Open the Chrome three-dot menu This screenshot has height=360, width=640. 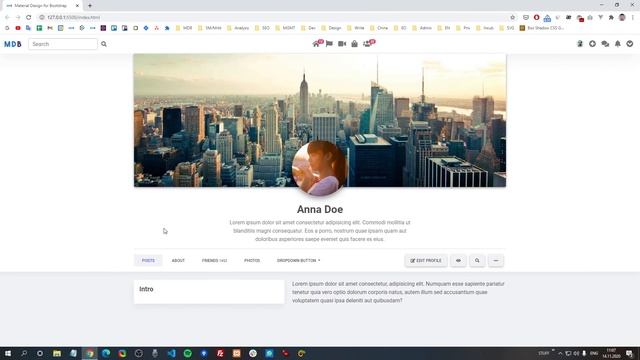(633, 17)
